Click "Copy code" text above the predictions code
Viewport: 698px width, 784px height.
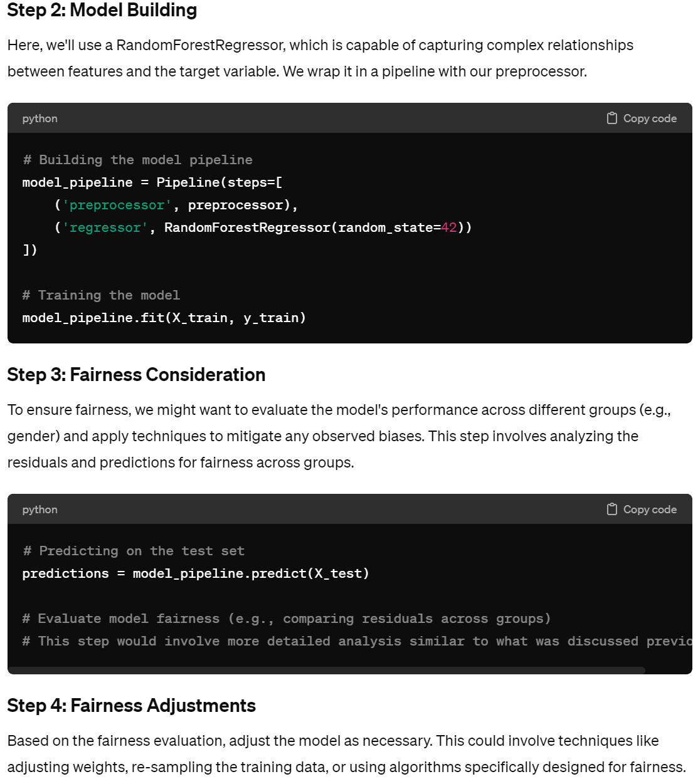pyautogui.click(x=650, y=510)
